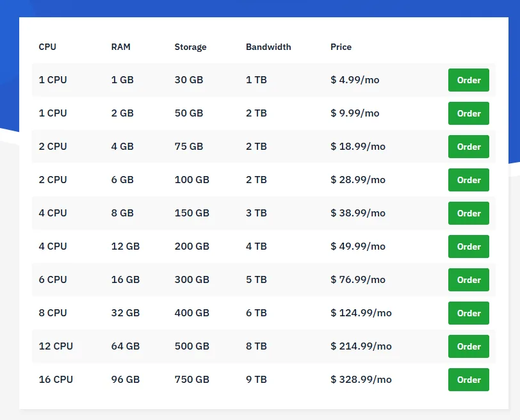Viewport: 520px width, 420px height.
Task: Click the 96 GB RAM cell
Action: (x=126, y=379)
